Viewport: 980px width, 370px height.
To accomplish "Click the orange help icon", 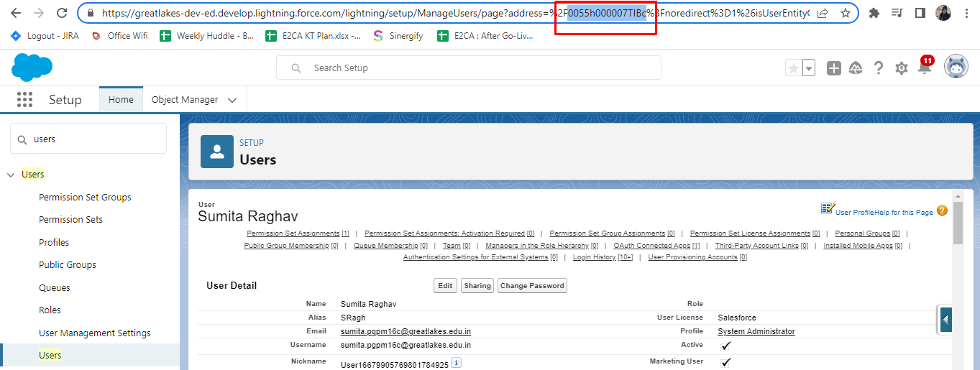I will point(942,211).
